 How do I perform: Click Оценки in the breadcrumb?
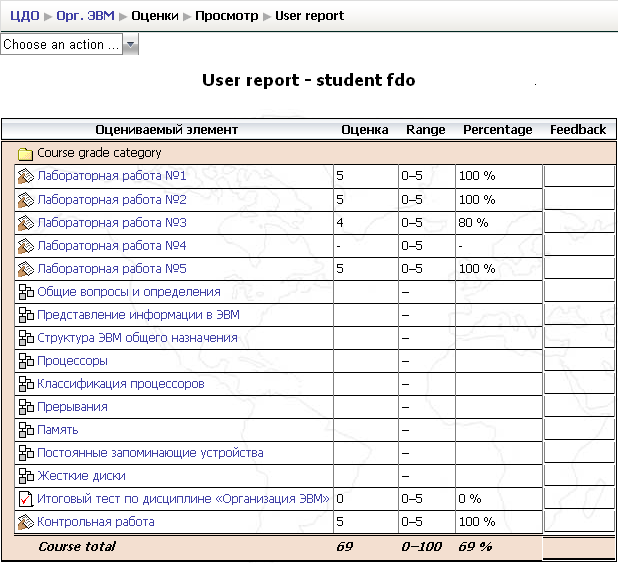pyautogui.click(x=155, y=16)
